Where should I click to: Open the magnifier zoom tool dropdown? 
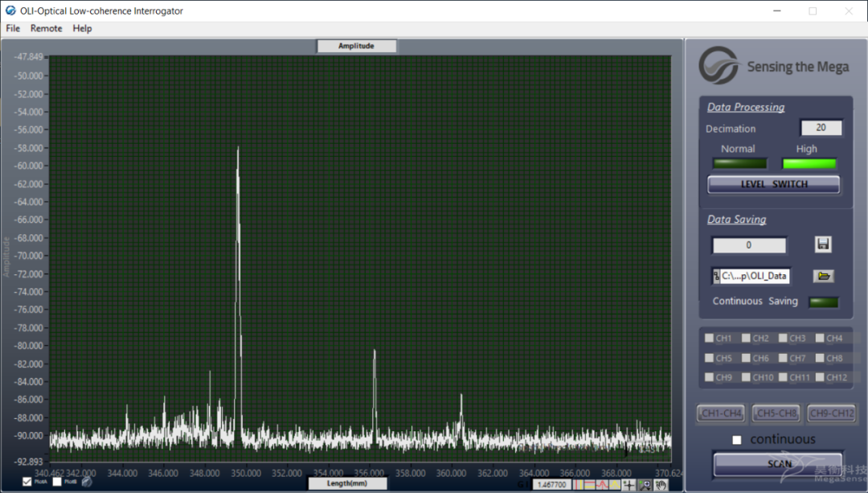(645, 484)
